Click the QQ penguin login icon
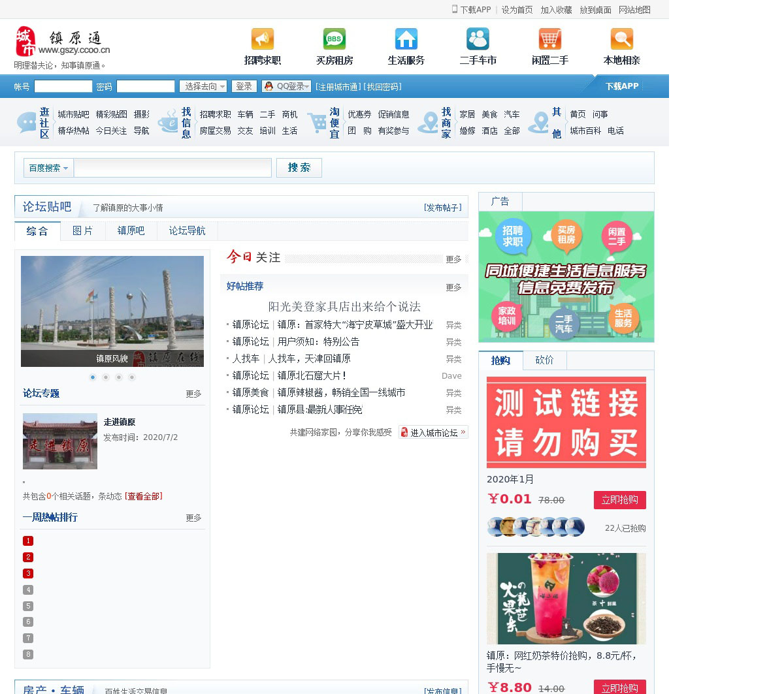The width and height of the screenshot is (784, 694). pyautogui.click(x=269, y=86)
